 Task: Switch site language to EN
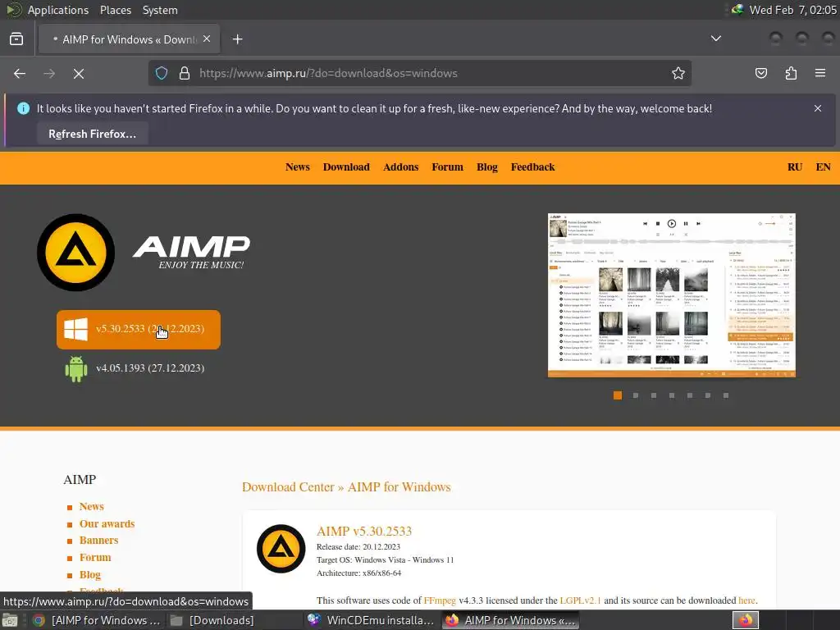click(x=823, y=167)
